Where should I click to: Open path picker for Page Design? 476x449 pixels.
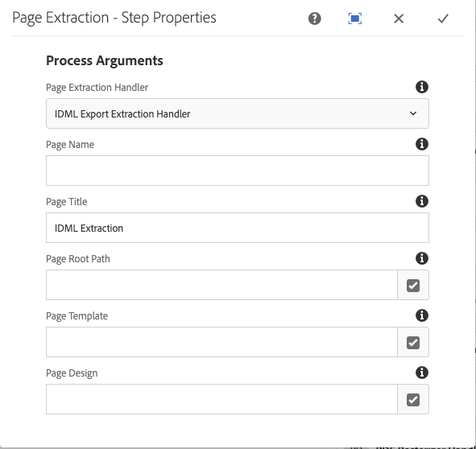tap(413, 400)
